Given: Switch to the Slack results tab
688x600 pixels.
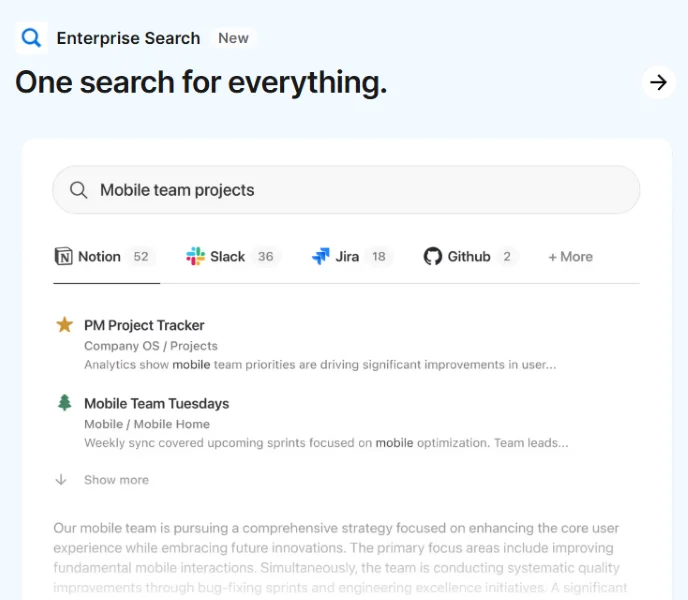Looking at the screenshot, I should [233, 256].
